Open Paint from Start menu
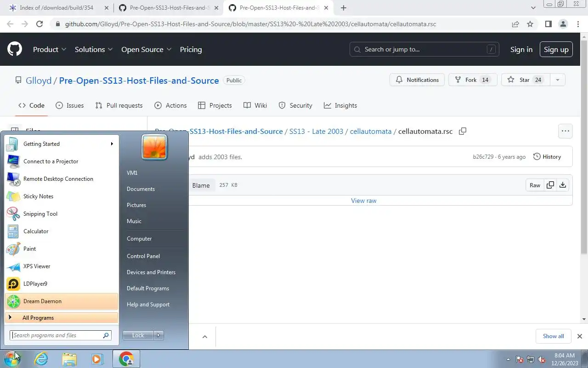 (x=62, y=249)
